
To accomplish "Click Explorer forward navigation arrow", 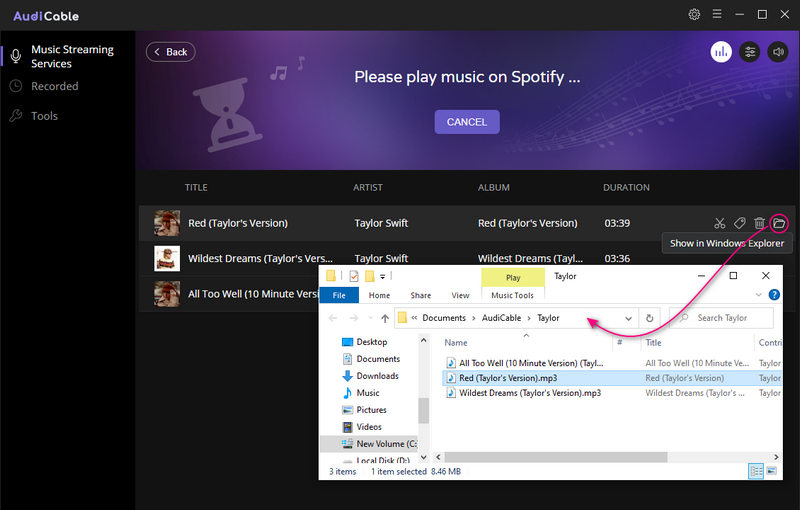I will pyautogui.click(x=353, y=318).
